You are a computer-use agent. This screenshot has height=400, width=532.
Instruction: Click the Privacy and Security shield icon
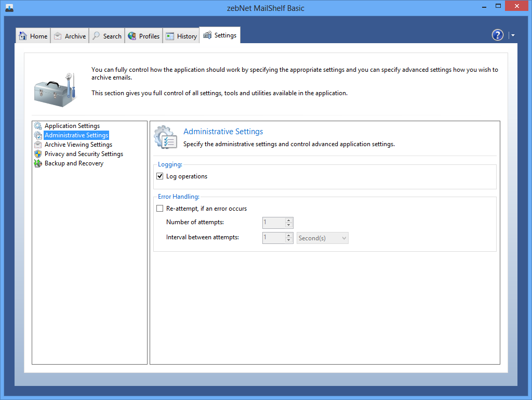(38, 154)
